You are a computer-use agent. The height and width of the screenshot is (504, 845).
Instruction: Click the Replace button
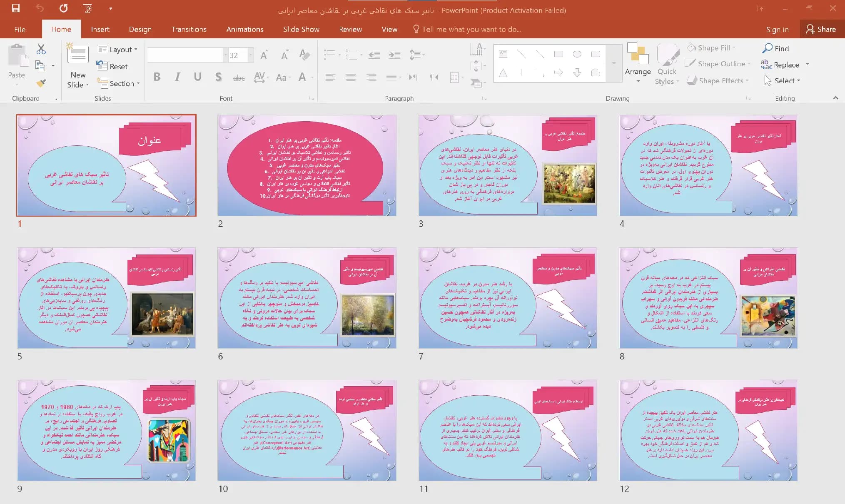pos(780,65)
